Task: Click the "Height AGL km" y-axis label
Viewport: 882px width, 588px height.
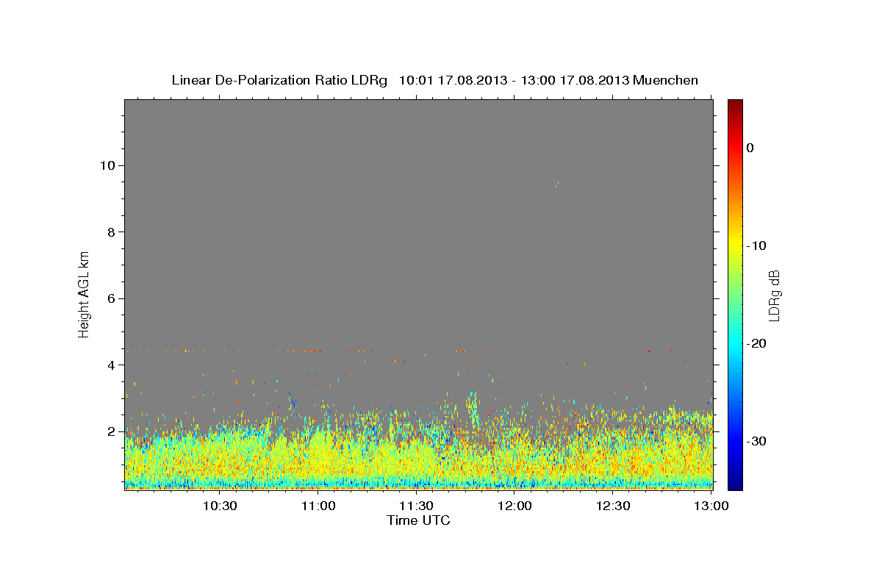Action: point(84,293)
